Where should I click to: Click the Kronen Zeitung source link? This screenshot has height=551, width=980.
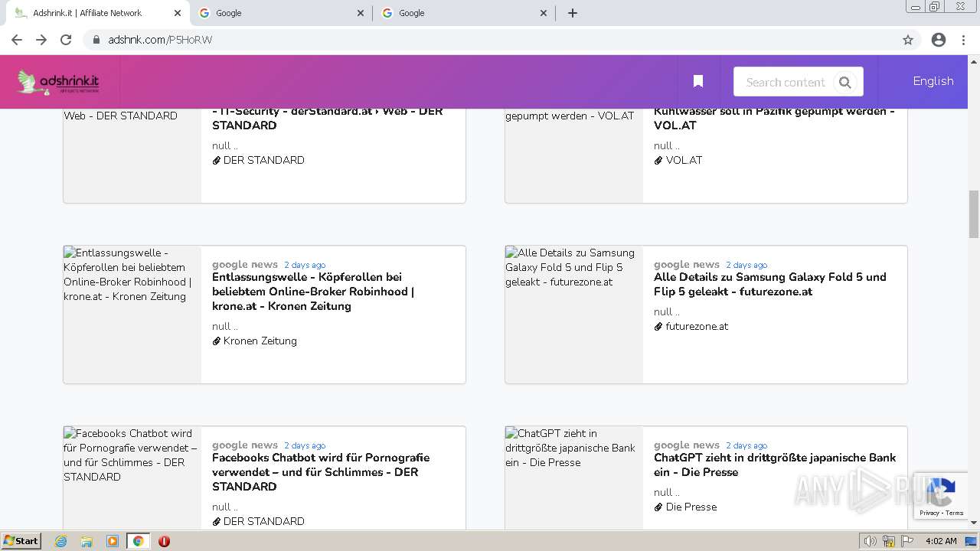click(x=260, y=341)
